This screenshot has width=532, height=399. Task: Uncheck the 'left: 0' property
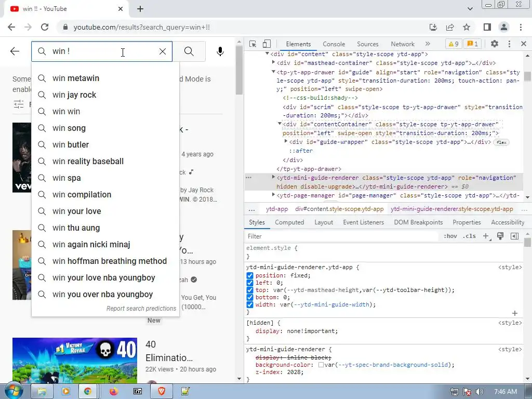250,283
